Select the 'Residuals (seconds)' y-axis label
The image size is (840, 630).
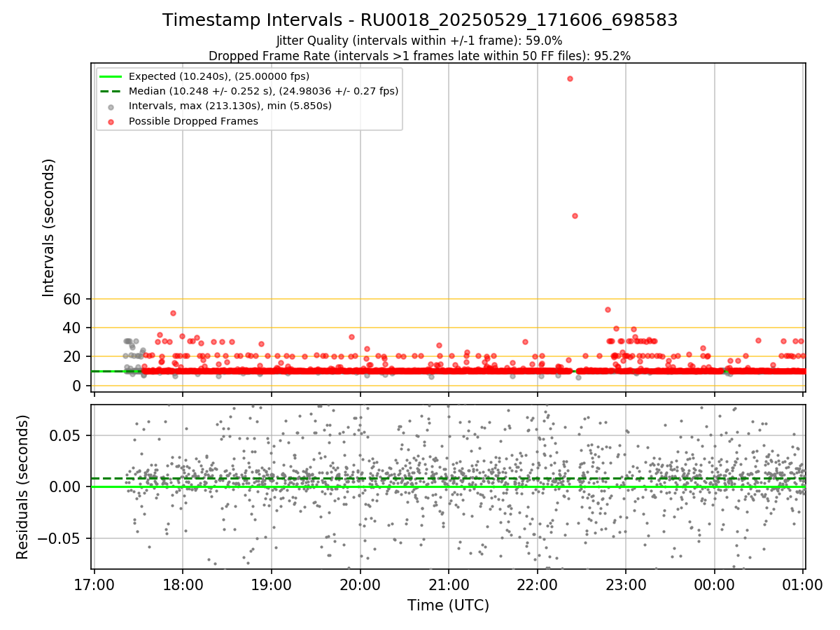coord(23,487)
